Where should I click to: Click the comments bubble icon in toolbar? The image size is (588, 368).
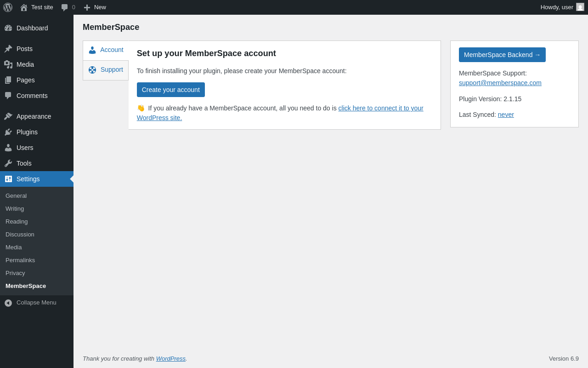click(x=65, y=7)
